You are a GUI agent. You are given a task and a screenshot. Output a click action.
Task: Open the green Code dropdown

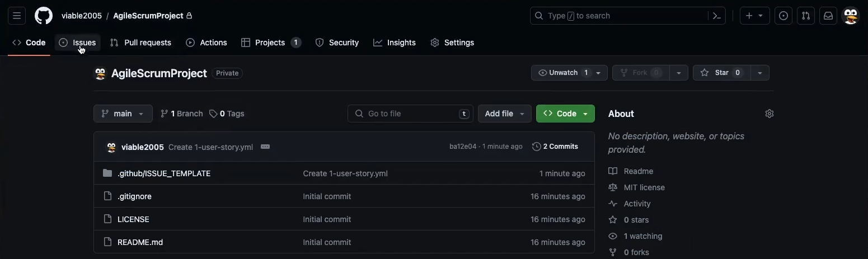[565, 114]
